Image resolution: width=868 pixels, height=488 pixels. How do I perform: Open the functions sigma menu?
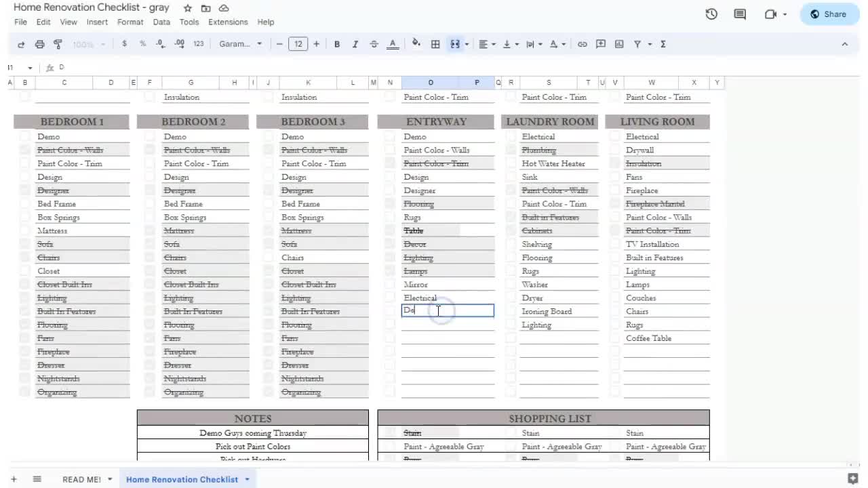click(663, 44)
